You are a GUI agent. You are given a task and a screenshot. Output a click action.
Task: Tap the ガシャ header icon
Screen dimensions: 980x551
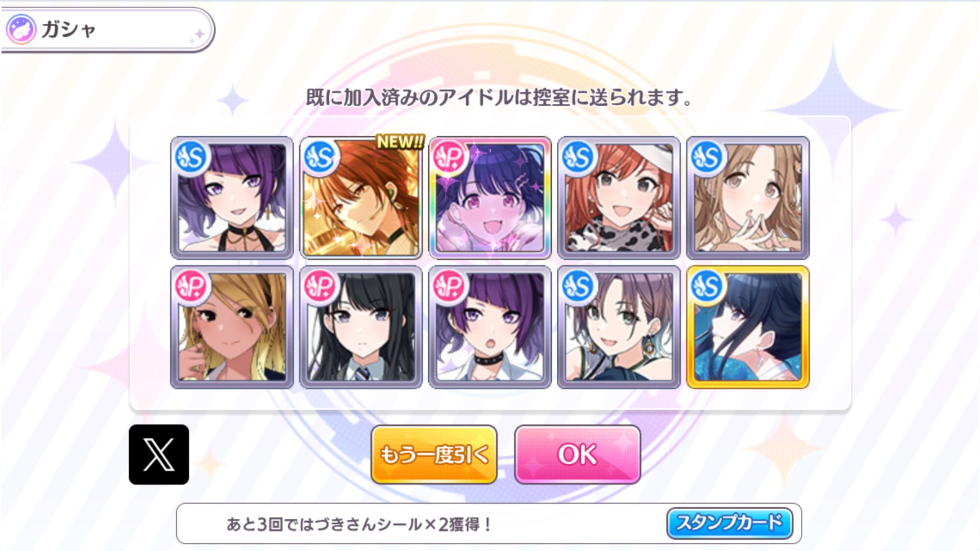21,29
